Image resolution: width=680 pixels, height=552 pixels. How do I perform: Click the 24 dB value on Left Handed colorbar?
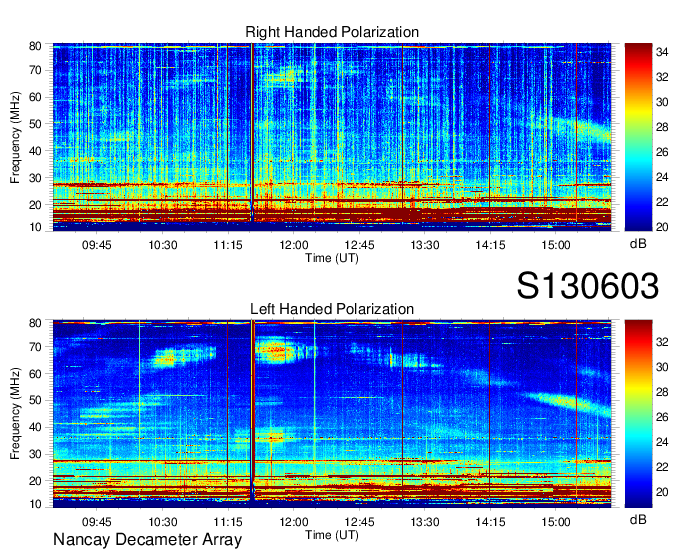pos(662,442)
